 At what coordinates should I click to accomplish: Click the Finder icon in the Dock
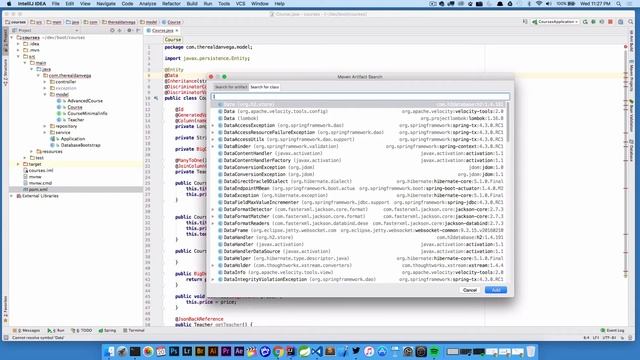[109, 351]
